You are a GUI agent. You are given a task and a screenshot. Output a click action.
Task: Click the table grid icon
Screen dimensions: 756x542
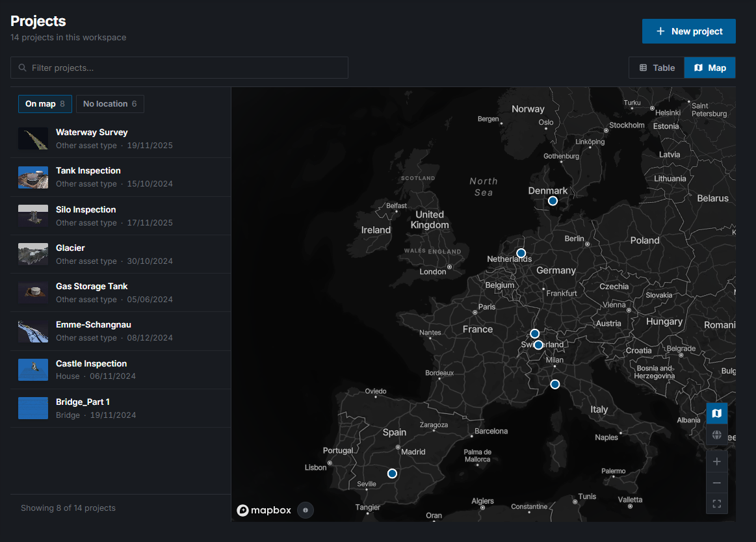[643, 68]
